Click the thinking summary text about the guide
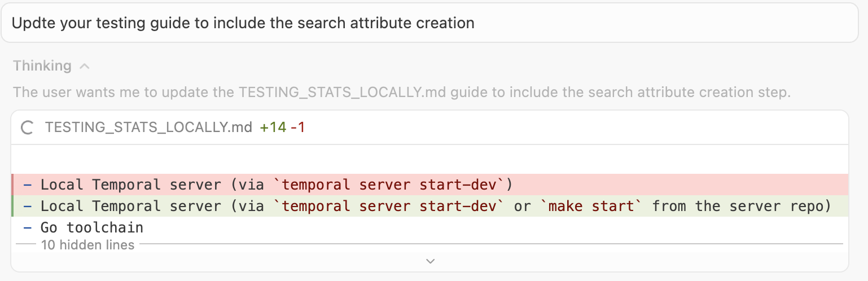This screenshot has width=868, height=281. tap(401, 92)
